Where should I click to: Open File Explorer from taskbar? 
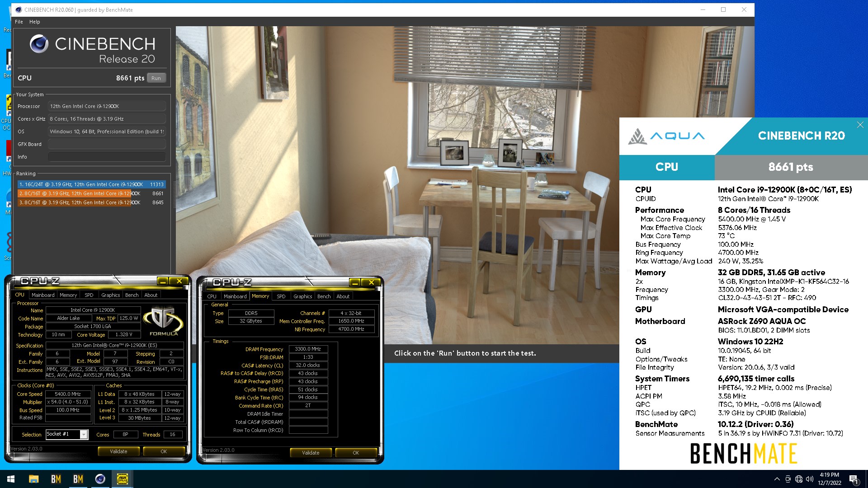tap(33, 479)
